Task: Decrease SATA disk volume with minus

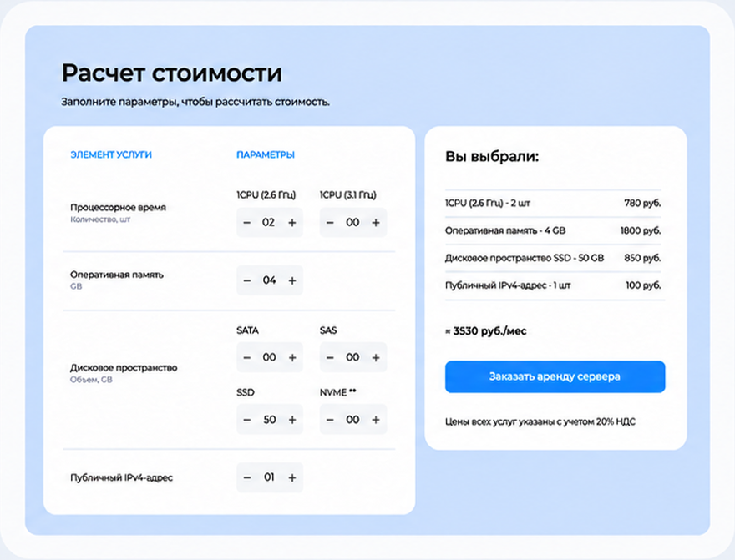Action: tap(247, 358)
